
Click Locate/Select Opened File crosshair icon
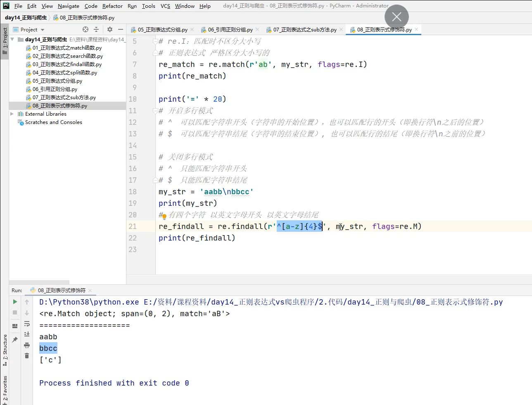85,29
